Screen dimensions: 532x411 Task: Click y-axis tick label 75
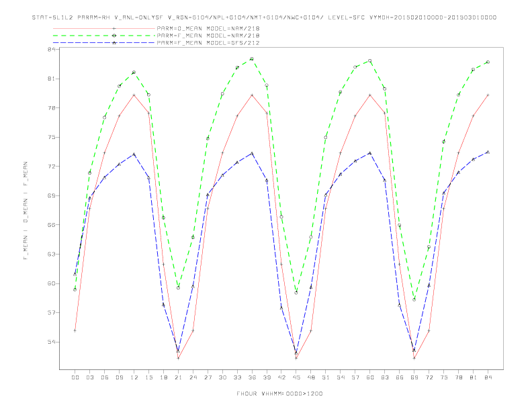click(51, 138)
